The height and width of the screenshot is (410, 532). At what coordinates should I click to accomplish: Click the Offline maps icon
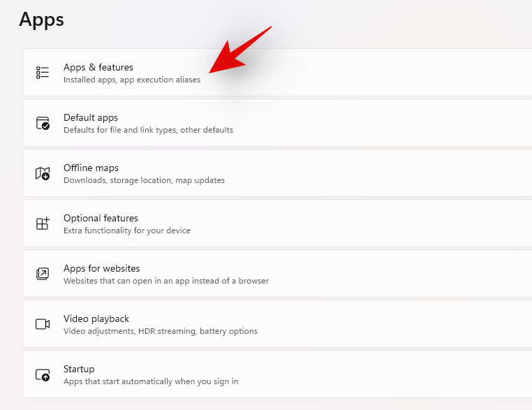pos(43,173)
